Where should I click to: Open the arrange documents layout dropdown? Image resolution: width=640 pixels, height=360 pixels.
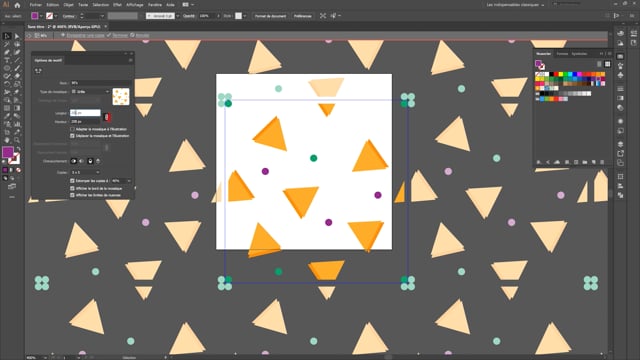pyautogui.click(x=188, y=5)
